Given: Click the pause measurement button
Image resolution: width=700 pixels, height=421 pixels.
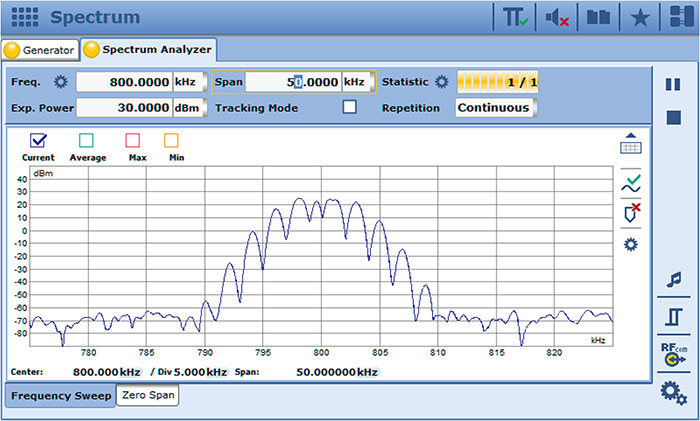Looking at the screenshot, I should tap(674, 85).
